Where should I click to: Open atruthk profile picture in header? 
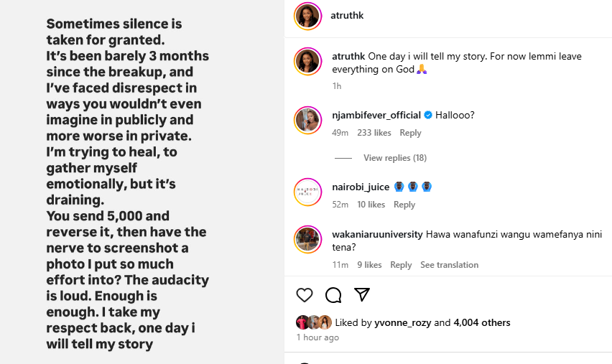coord(307,16)
